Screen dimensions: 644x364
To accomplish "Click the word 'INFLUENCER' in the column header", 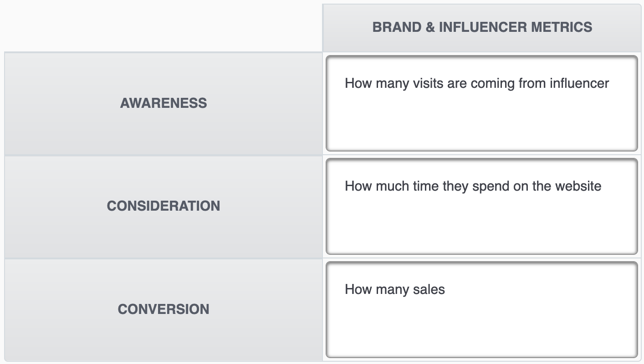I will pyautogui.click(x=476, y=27).
